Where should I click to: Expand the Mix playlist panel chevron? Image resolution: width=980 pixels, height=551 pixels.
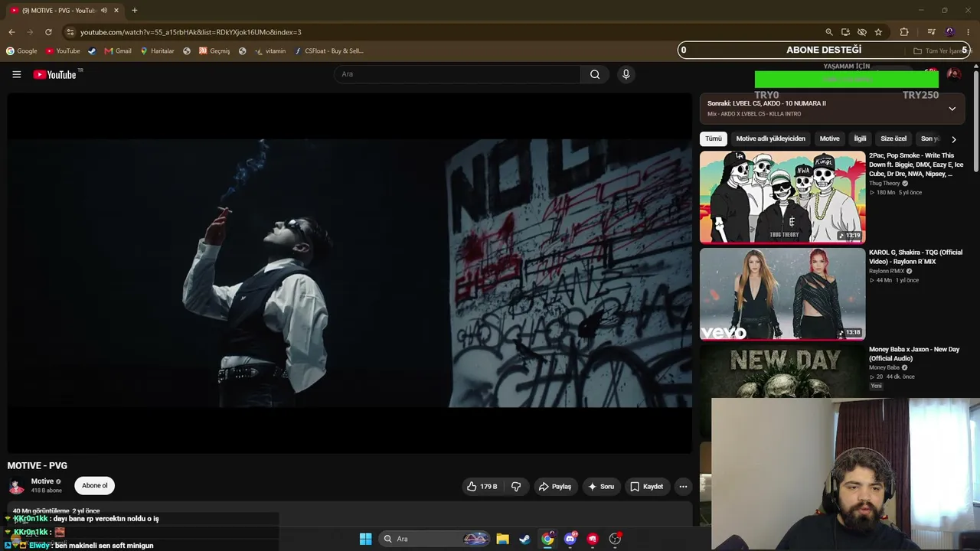coord(952,109)
